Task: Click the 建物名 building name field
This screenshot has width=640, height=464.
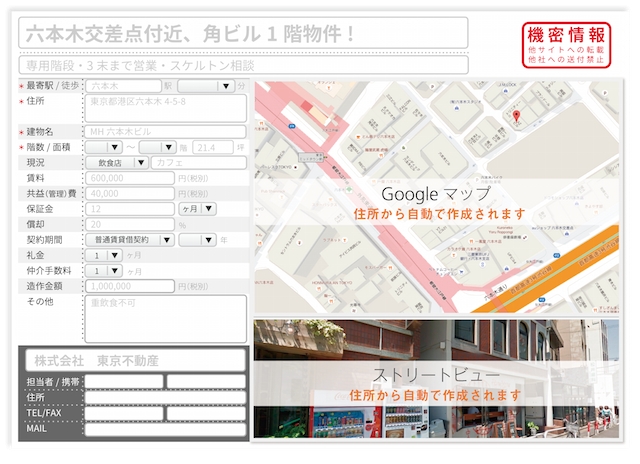Action: click(166, 131)
